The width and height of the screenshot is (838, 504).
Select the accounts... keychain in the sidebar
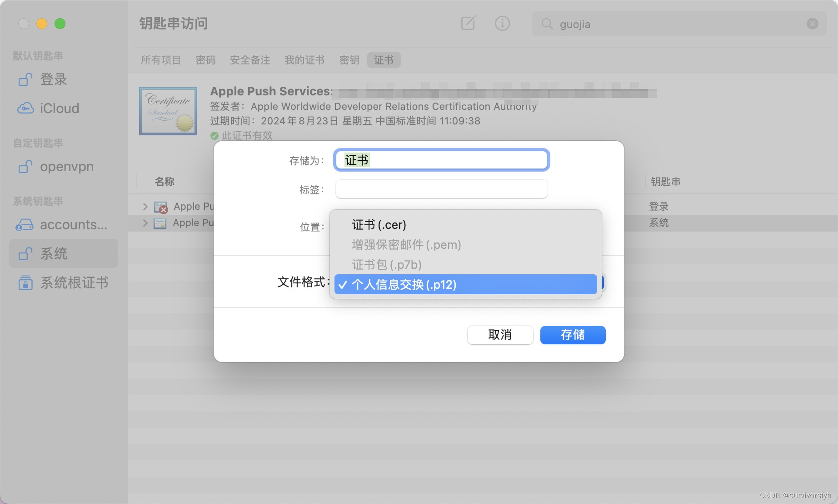(64, 225)
